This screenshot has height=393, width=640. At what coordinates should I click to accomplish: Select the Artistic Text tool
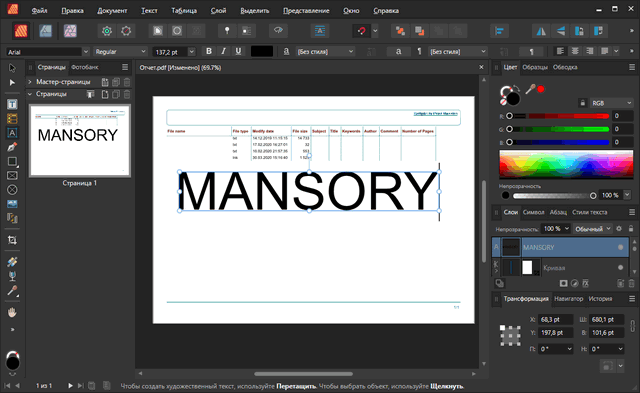(x=12, y=133)
